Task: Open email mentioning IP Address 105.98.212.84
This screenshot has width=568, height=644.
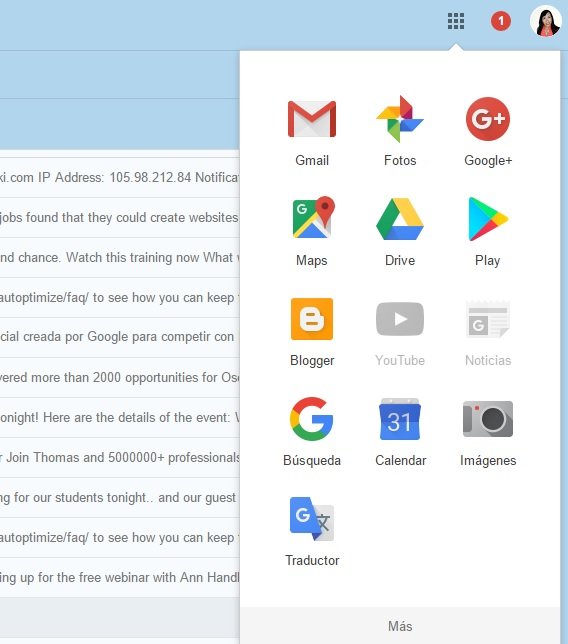Action: point(120,177)
